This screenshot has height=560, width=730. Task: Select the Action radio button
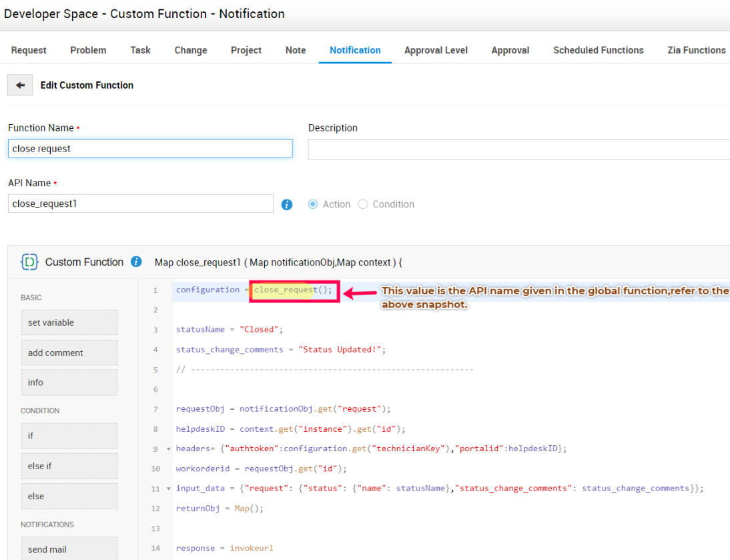click(x=313, y=204)
